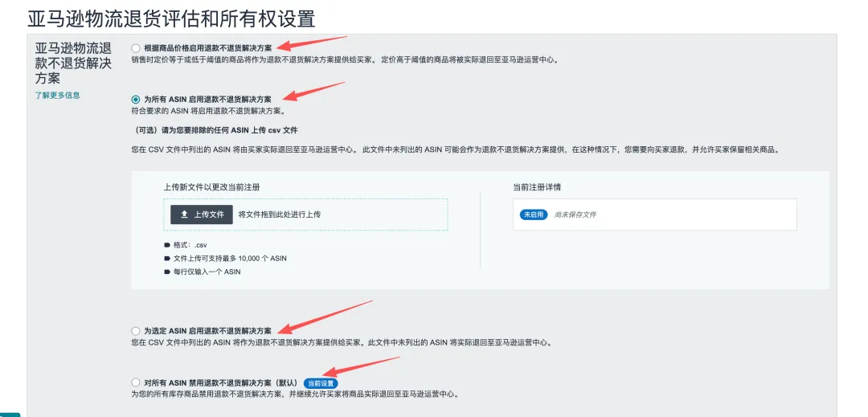
Task: Click the page title 亚马逊物流退货评估和所有权设置
Action: [172, 18]
